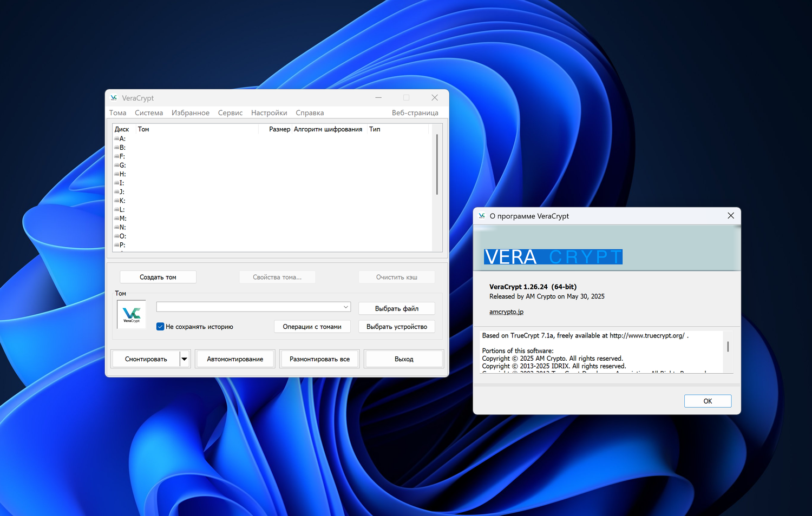
Task: Close the О программе VeraCrypt dialog
Action: (x=731, y=216)
